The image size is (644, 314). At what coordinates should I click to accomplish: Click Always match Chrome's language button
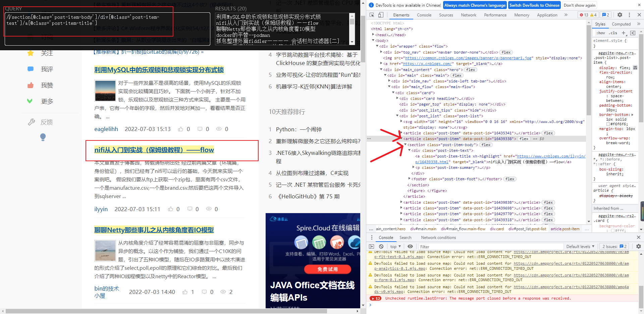click(x=475, y=5)
